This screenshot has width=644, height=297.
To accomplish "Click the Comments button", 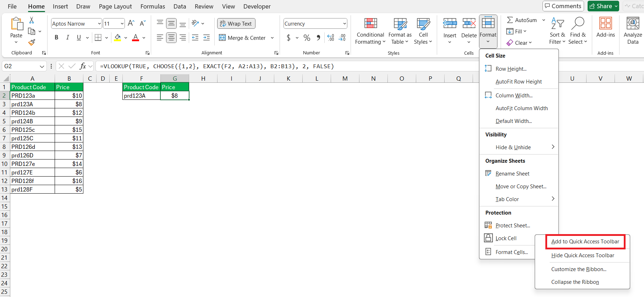I will point(563,6).
